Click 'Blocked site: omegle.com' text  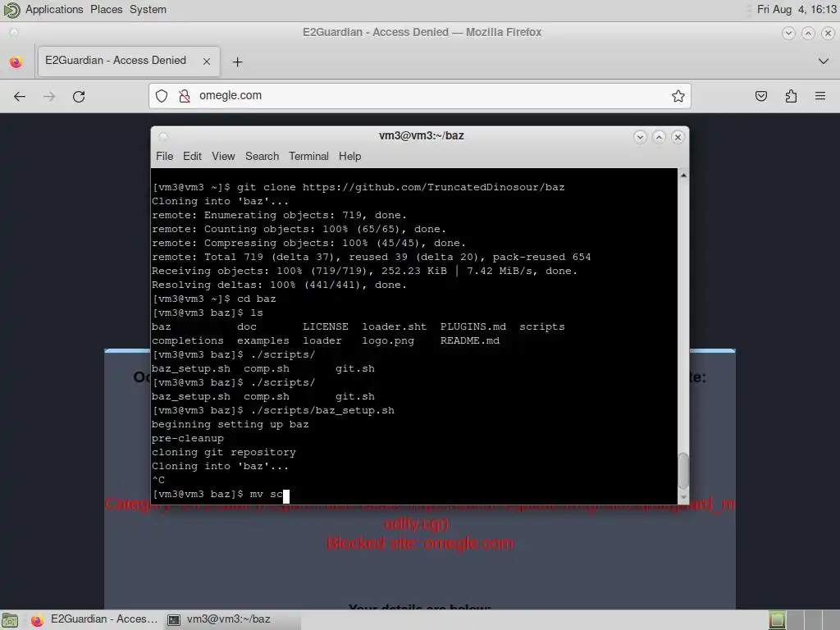pyautogui.click(x=420, y=543)
